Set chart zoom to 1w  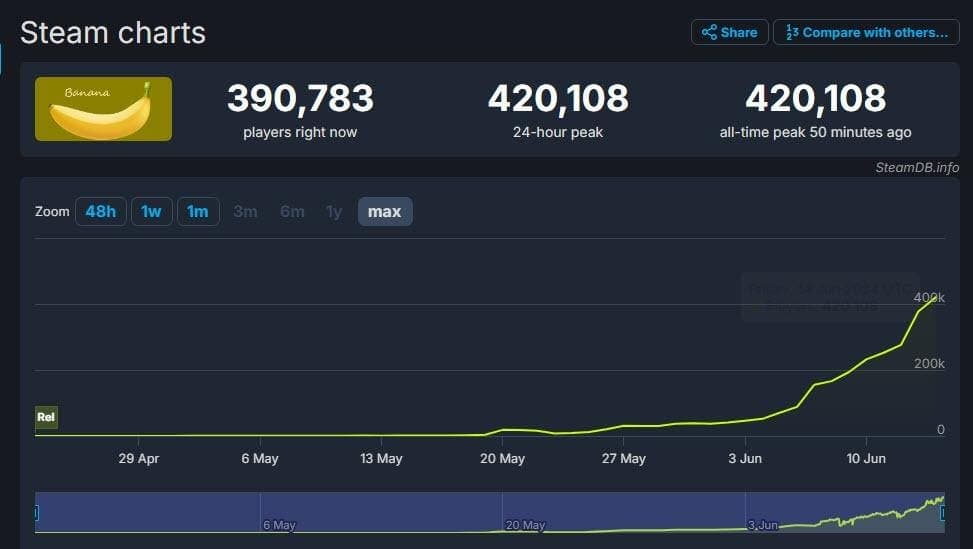(151, 212)
